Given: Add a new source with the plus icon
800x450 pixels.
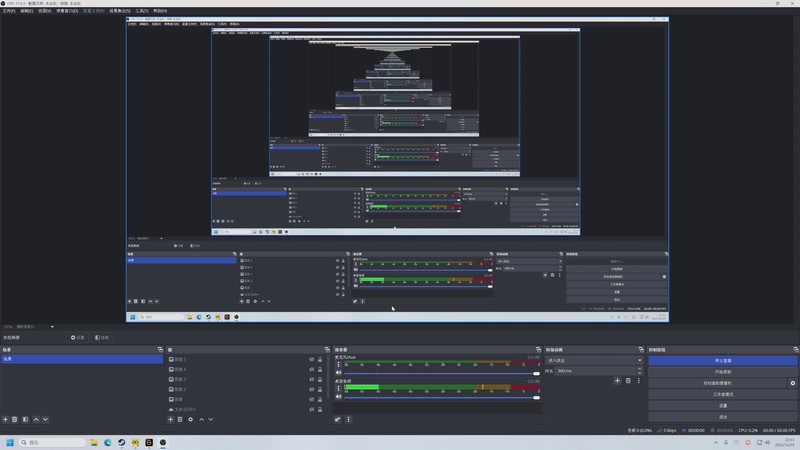Looking at the screenshot, I should [170, 419].
